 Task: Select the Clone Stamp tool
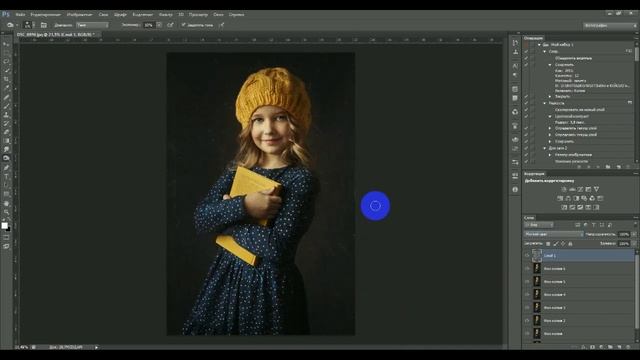tap(6, 115)
